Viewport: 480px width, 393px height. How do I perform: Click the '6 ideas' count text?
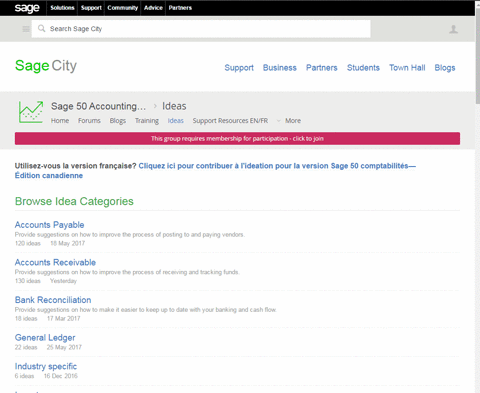24,376
